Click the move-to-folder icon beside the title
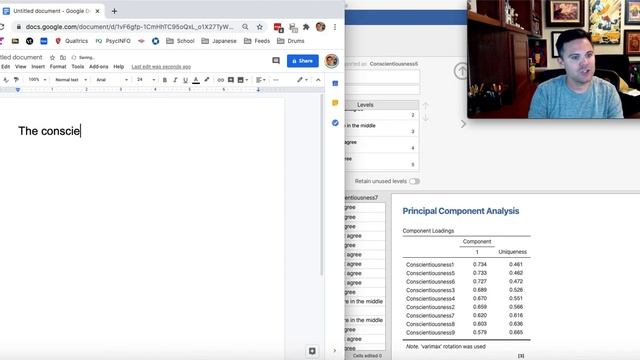Image resolution: width=640 pixels, height=360 pixels. coord(63,58)
